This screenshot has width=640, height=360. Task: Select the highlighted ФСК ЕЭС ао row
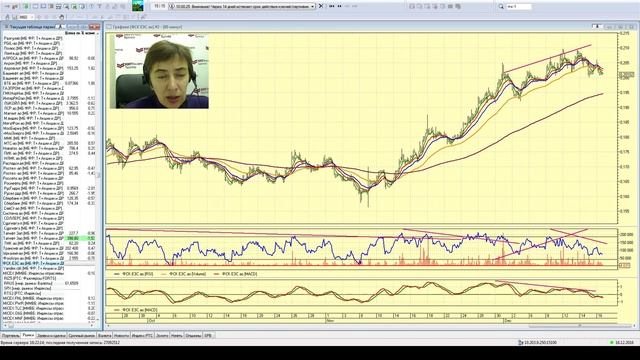tap(49, 263)
